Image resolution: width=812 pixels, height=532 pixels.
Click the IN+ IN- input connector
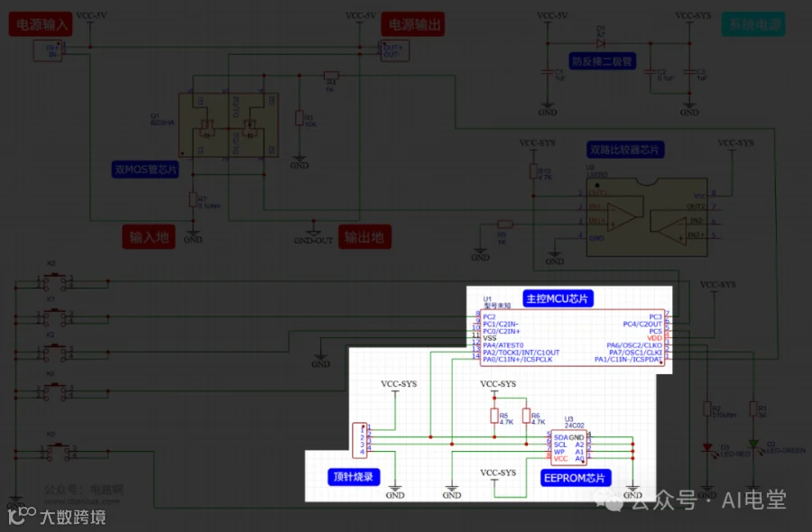coord(48,50)
